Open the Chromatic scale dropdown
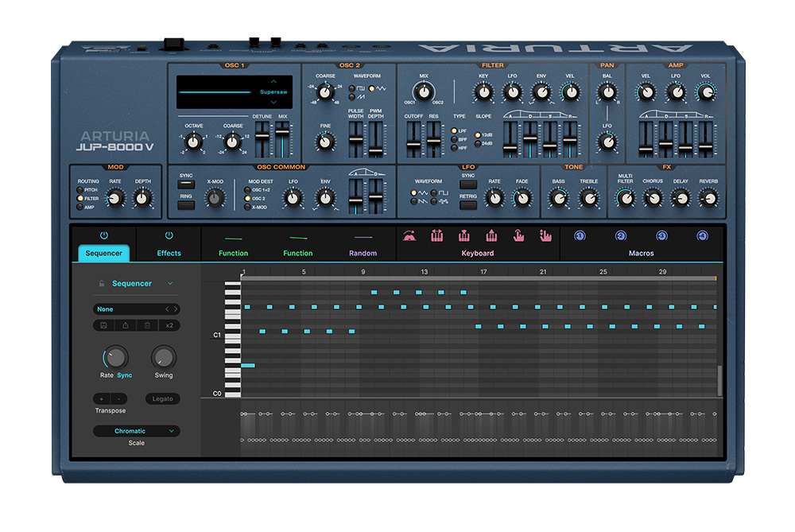This screenshot has height=532, width=795. click(x=137, y=431)
